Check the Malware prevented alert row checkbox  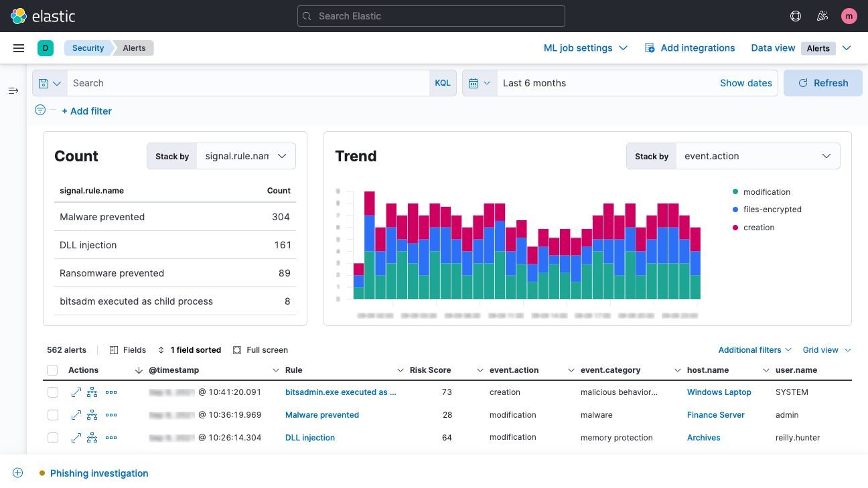click(52, 415)
